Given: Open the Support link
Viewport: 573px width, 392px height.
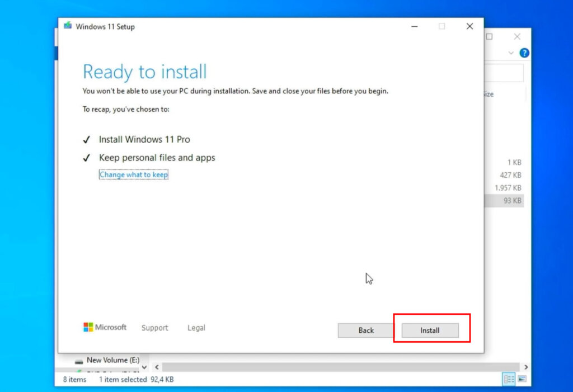Looking at the screenshot, I should point(154,328).
